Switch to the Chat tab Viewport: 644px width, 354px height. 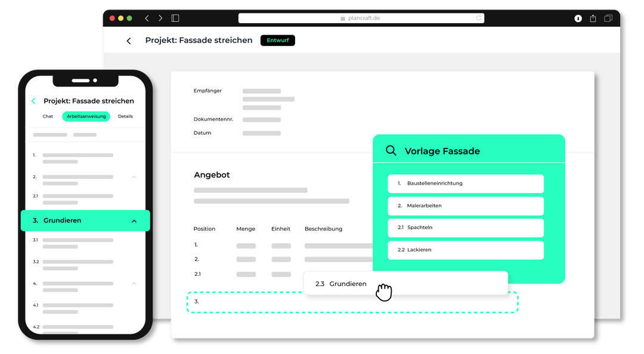click(48, 116)
